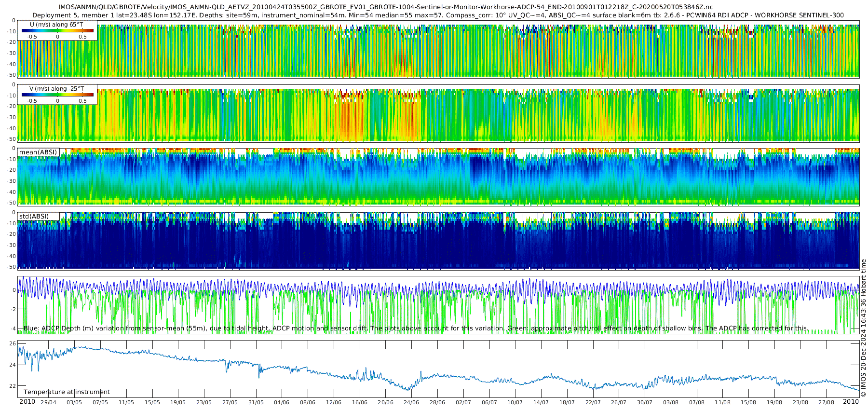Click the 11/08 date tick label
This screenshot has width=868, height=410.
tap(722, 402)
